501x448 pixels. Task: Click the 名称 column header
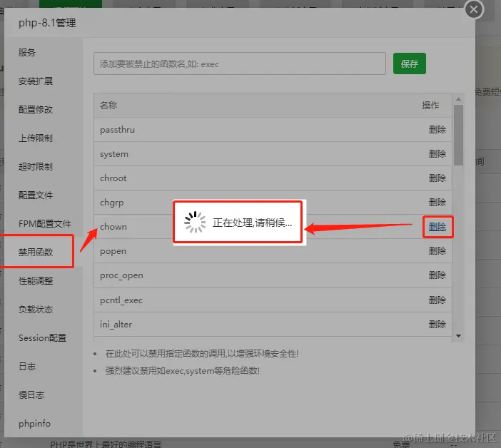108,105
